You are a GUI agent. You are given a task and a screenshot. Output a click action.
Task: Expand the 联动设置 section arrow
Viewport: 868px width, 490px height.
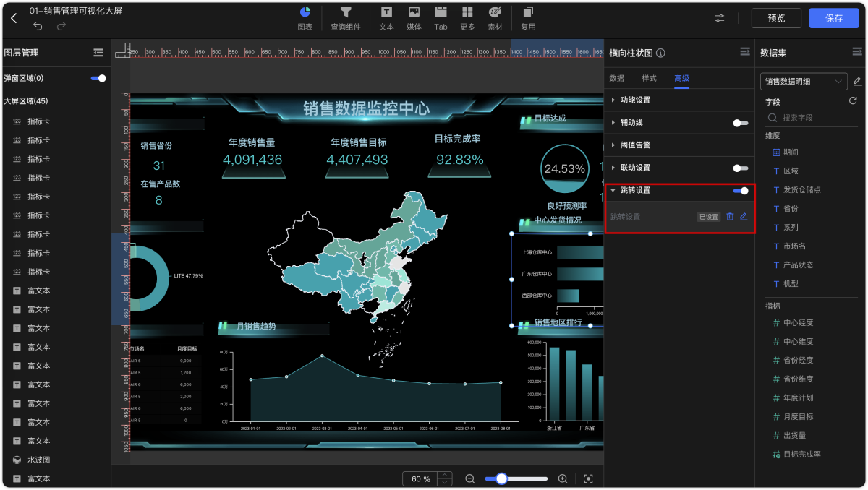click(x=613, y=168)
